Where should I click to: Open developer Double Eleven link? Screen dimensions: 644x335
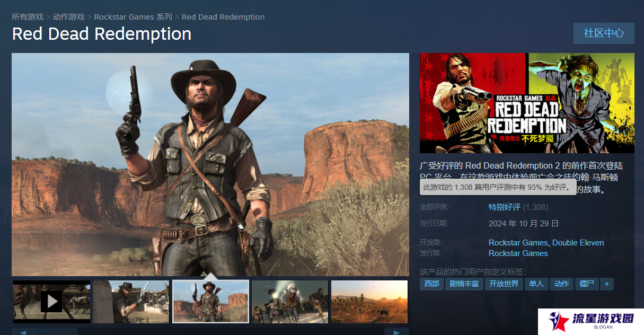[578, 243]
